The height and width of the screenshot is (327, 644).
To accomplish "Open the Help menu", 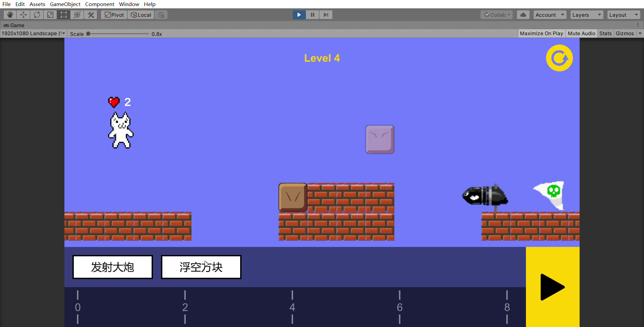I will pyautogui.click(x=150, y=4).
